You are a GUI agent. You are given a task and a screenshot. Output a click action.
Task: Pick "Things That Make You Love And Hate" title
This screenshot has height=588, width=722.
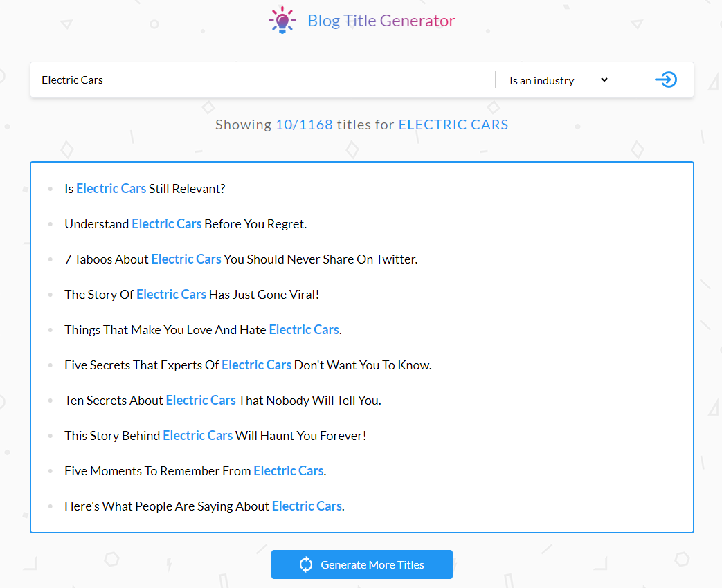203,329
